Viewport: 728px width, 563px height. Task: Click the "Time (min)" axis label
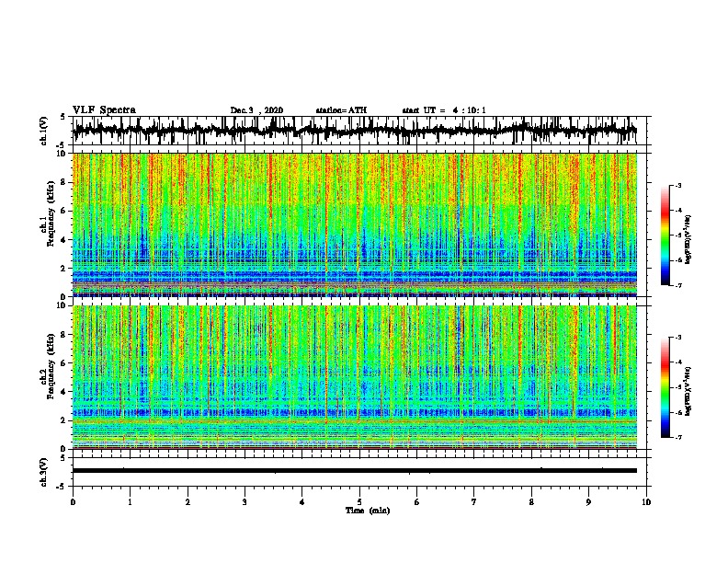[x=368, y=511]
